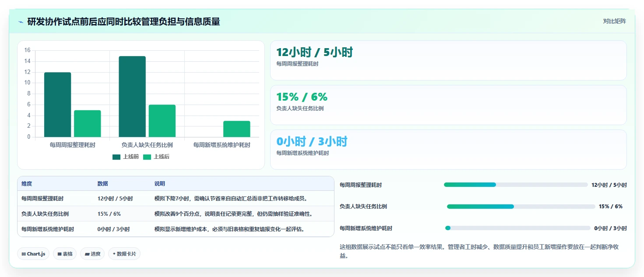Click the title 研发协作试点前后应同时比较管理负担与信息质量

coord(123,21)
